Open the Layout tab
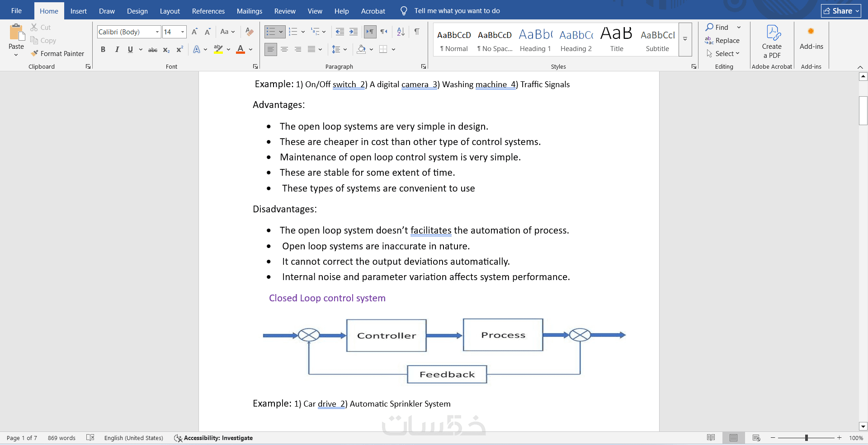 tap(170, 11)
